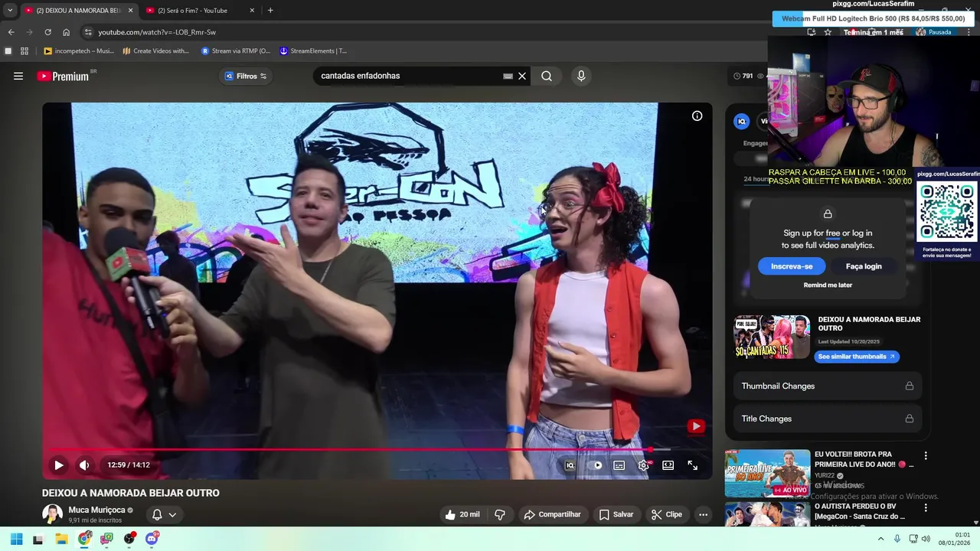The height and width of the screenshot is (551, 980).
Task: Close the 'Será o Fim?' tab
Action: click(x=252, y=10)
